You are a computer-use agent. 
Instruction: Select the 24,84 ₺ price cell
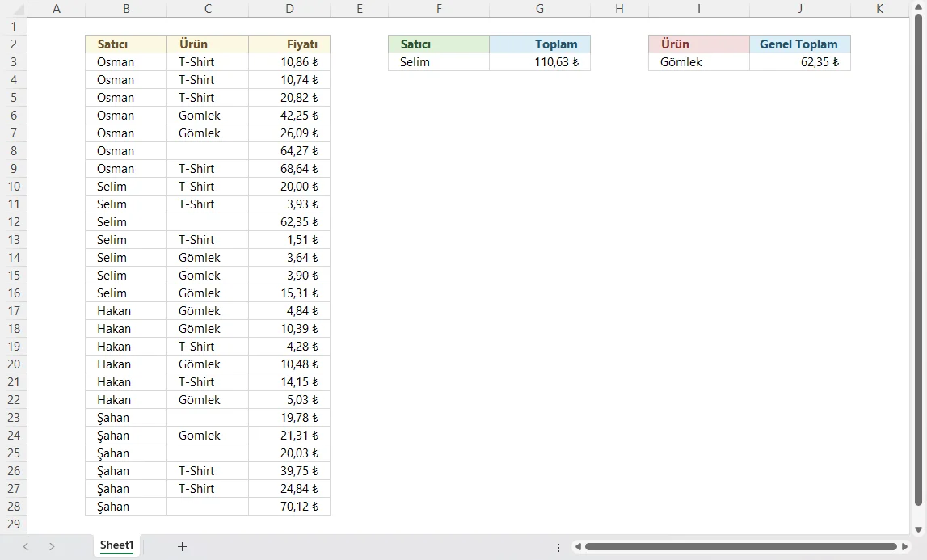[x=289, y=488]
